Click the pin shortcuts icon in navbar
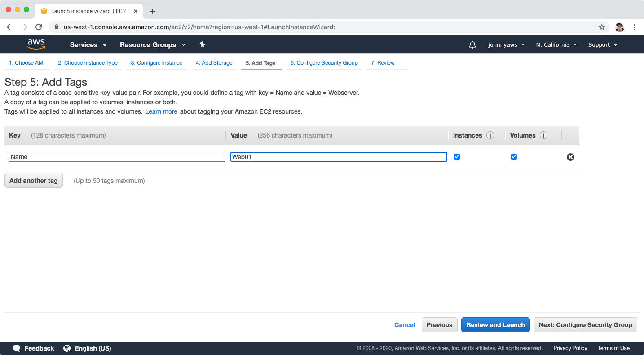The image size is (644, 355). (x=202, y=44)
